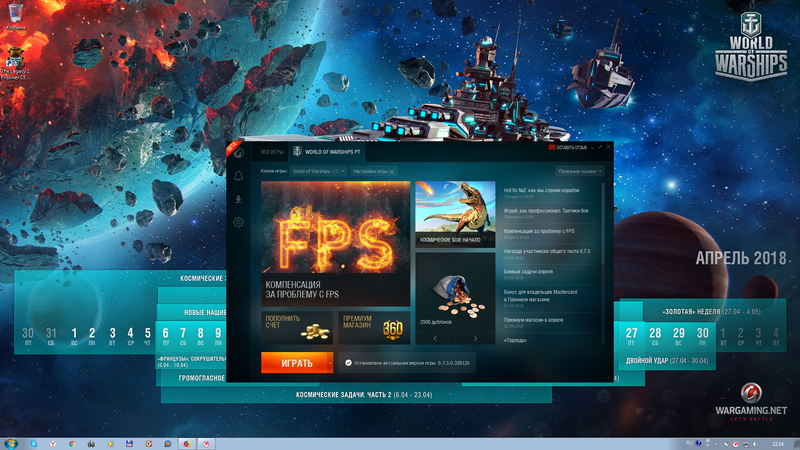Click the RU language indicator in tray
800x450 pixels.
(689, 443)
